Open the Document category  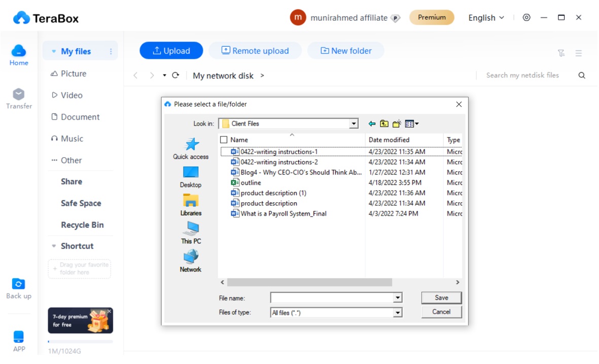(x=75, y=117)
